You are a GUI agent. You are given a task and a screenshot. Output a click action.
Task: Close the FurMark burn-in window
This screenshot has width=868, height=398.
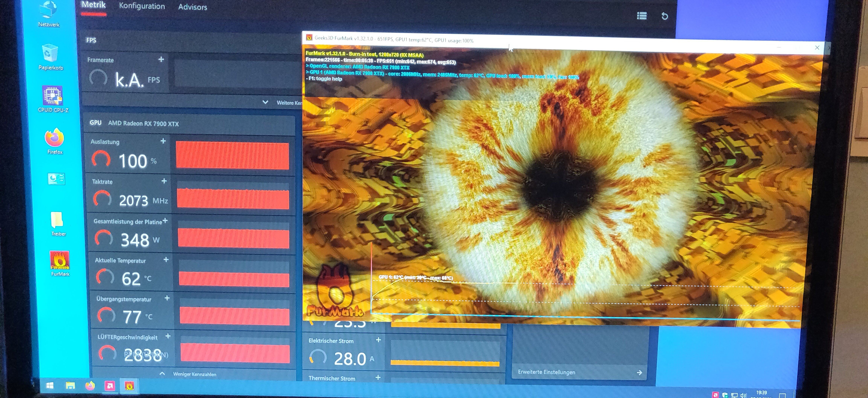(x=817, y=47)
